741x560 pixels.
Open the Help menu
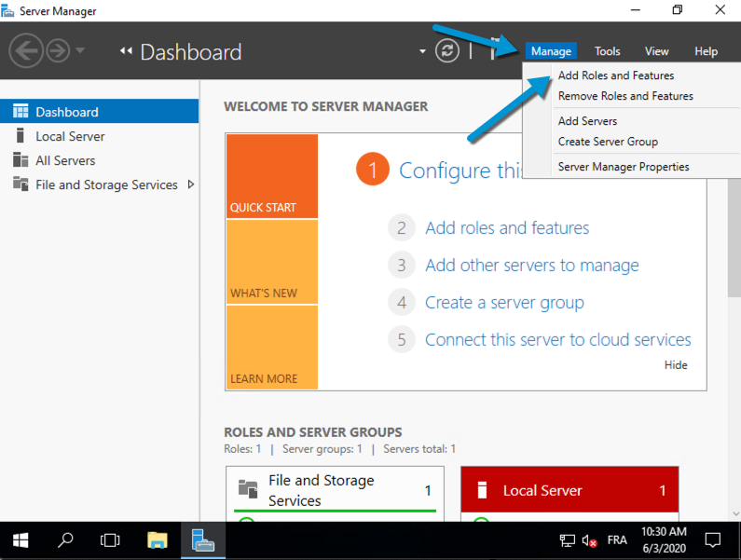pos(706,51)
